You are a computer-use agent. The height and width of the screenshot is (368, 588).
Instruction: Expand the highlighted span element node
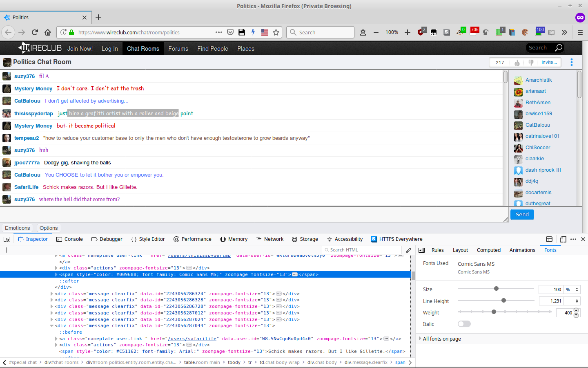tap(56, 274)
